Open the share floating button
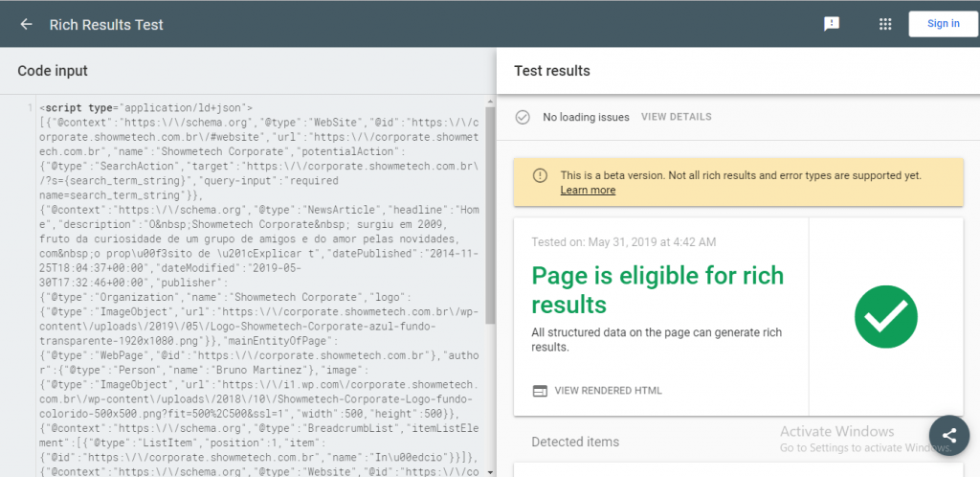The height and width of the screenshot is (477, 980). [x=949, y=436]
